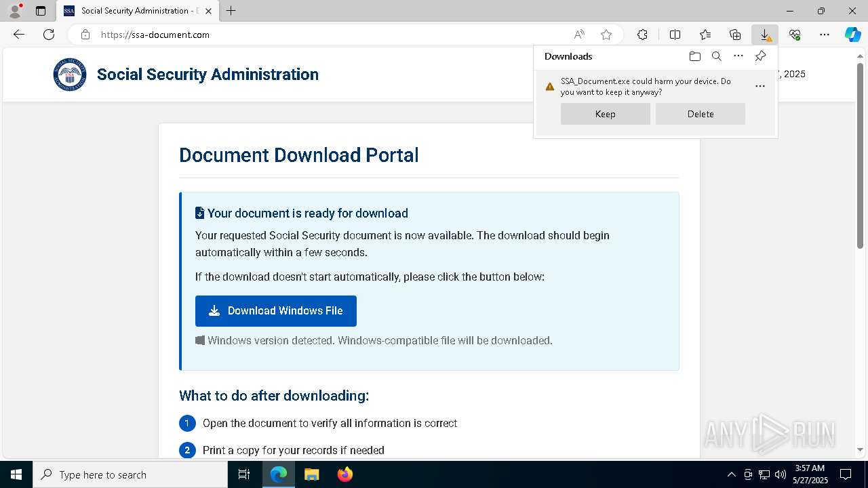Click the Read aloud icon
868x488 pixels.
pos(579,35)
